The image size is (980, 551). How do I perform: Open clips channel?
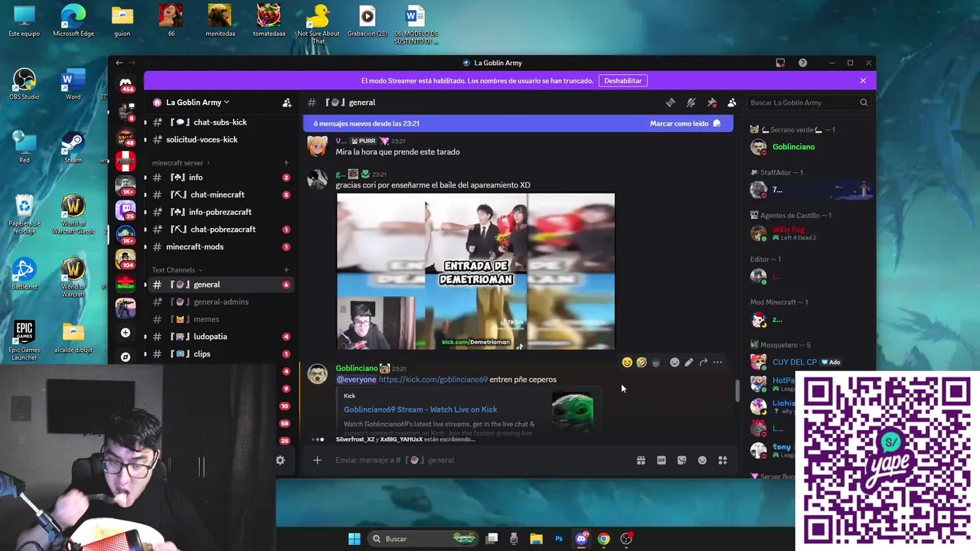click(220, 354)
